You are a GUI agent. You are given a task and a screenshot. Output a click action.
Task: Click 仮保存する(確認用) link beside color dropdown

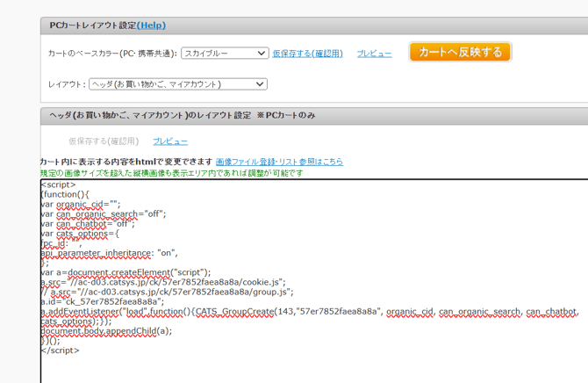[x=307, y=54]
